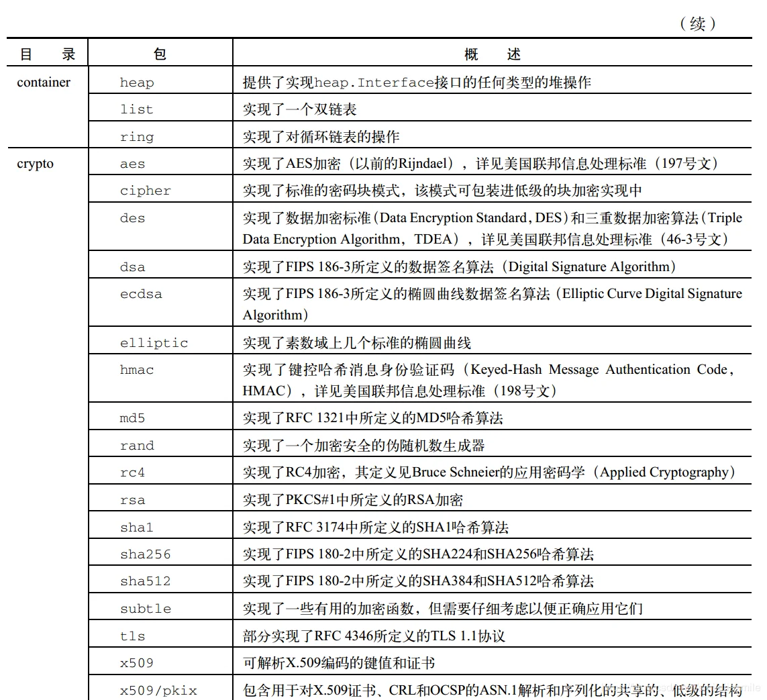Click description '实现了一个双链表'

(299, 109)
